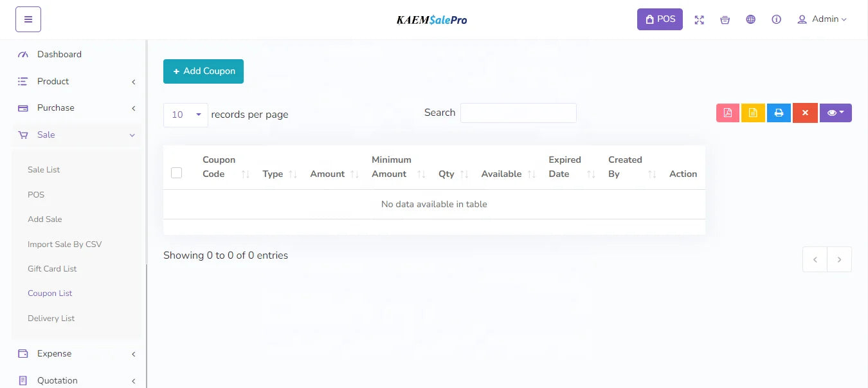
Task: Export table as PDF, red icon
Action: (x=727, y=113)
